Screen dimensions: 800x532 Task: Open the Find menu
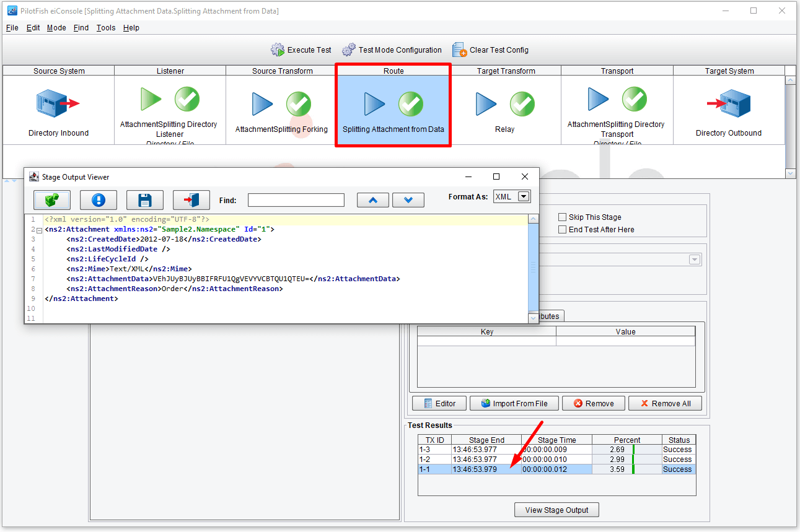point(81,28)
